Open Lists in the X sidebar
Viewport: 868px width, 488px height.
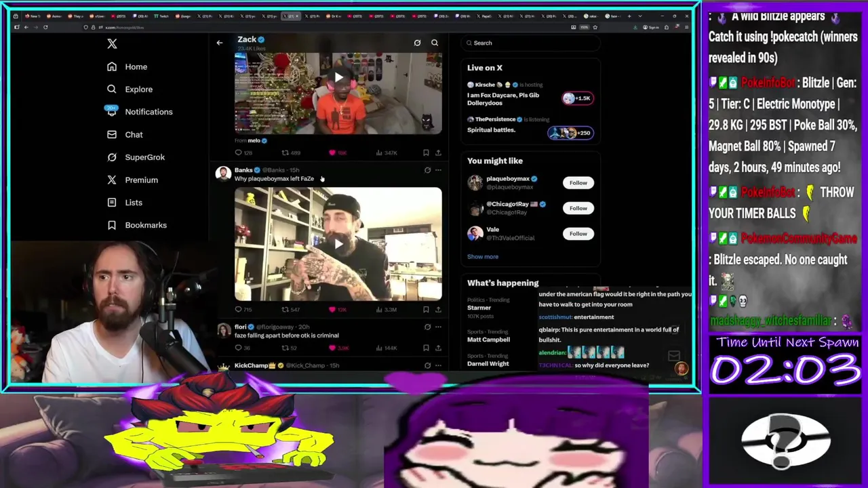click(125, 202)
